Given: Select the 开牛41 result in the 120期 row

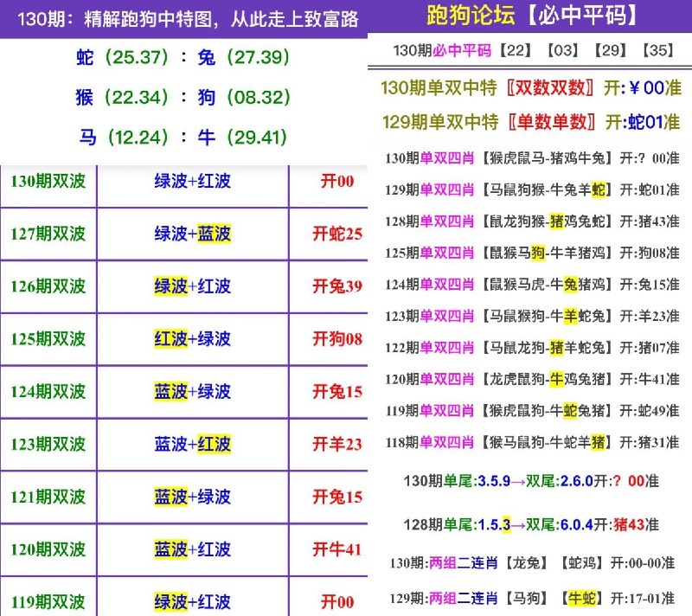Looking at the screenshot, I should (x=336, y=549).
